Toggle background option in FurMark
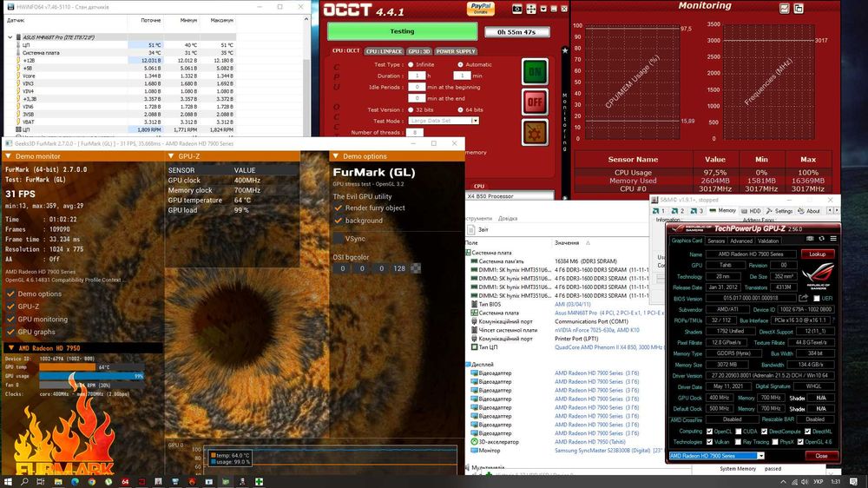The height and width of the screenshot is (488, 868). pos(339,221)
